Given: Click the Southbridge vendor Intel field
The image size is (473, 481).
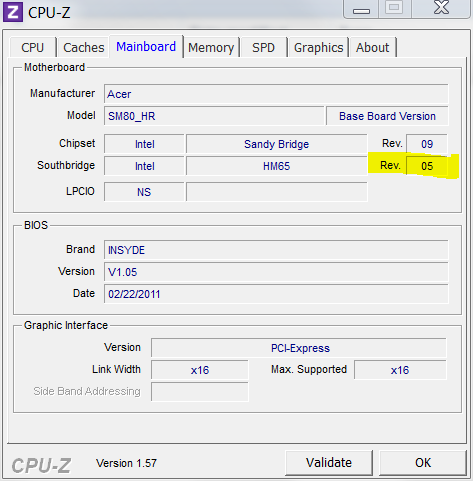Looking at the screenshot, I should pyautogui.click(x=144, y=166).
